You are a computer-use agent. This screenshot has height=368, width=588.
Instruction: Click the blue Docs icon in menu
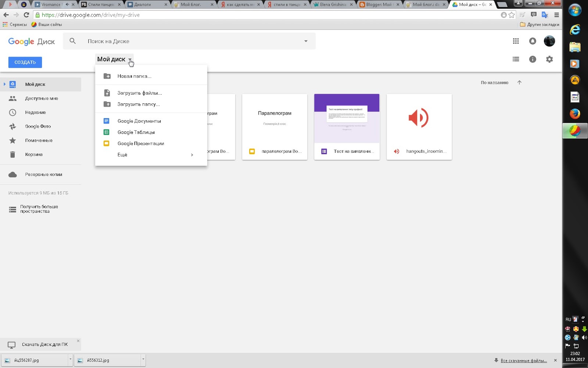pyautogui.click(x=107, y=121)
